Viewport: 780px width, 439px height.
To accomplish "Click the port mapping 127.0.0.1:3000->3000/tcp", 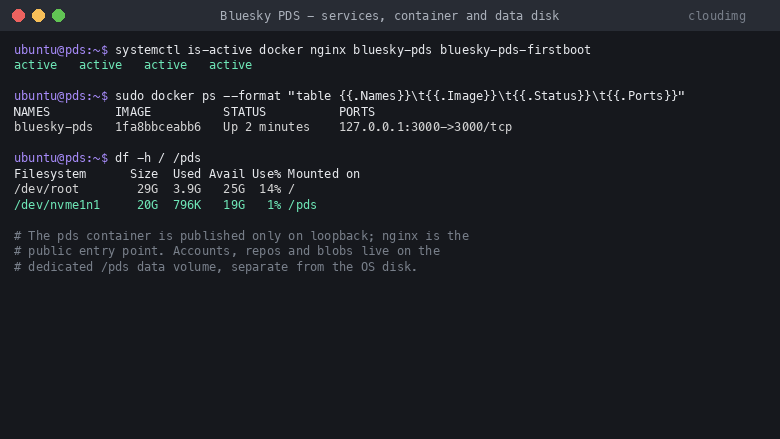I will pos(425,127).
